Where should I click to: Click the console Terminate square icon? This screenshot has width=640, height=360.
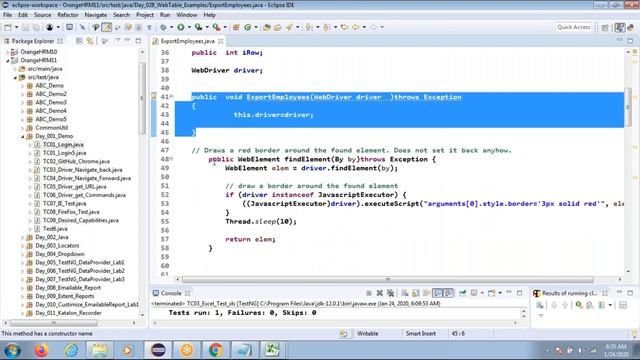click(x=369, y=293)
